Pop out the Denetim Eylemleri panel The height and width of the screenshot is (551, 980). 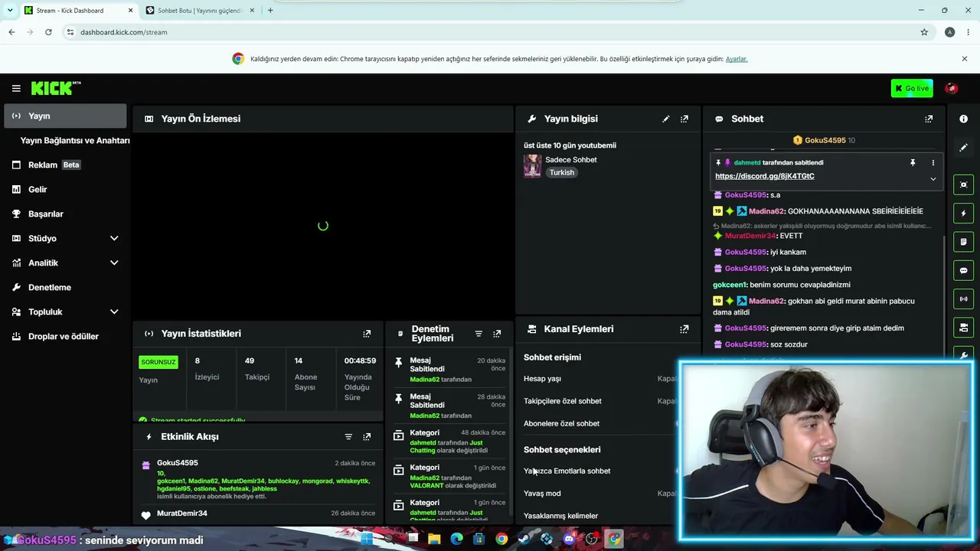(x=497, y=334)
